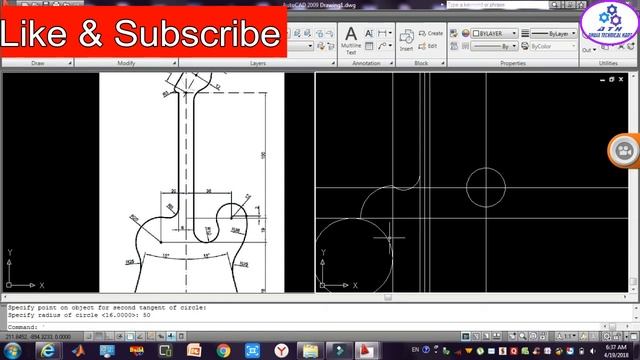Open SteeringWheels from status bar

(533, 336)
